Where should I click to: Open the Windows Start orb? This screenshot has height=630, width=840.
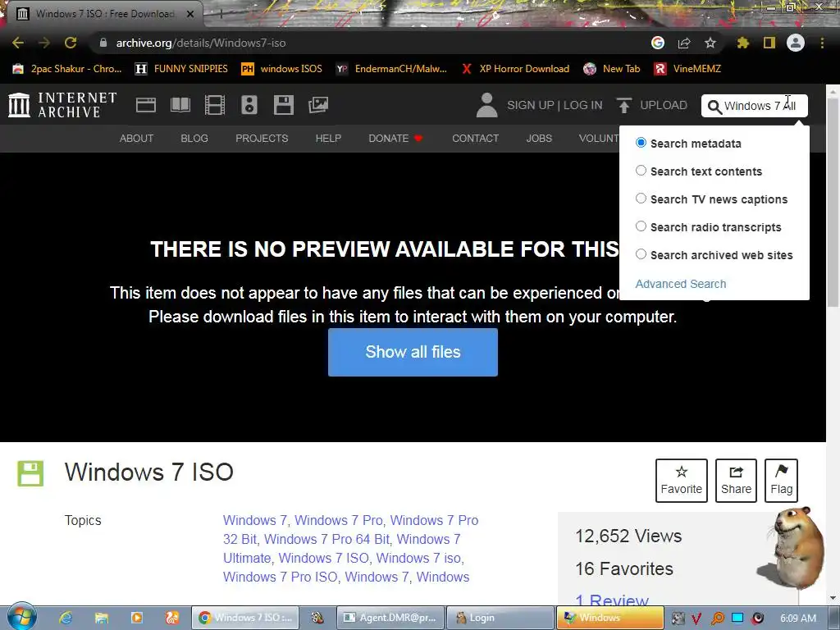21,617
